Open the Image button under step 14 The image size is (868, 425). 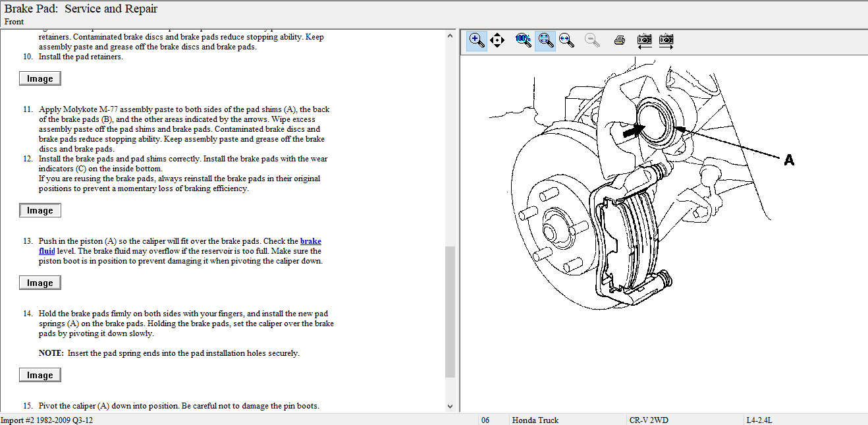[40, 375]
